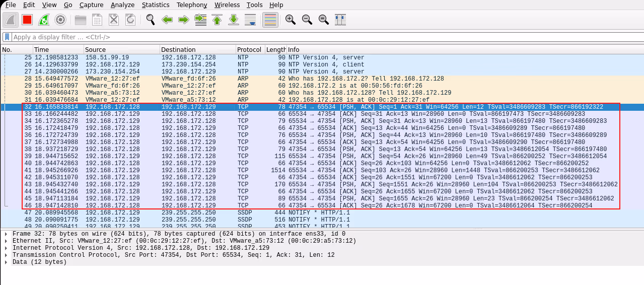Screen dimensions: 644x285
Task: Stop the running capture with the red square
Action: 27,20
